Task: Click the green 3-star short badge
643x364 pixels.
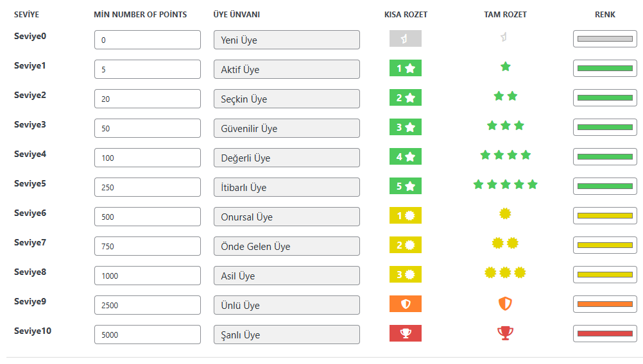Action: (x=405, y=128)
